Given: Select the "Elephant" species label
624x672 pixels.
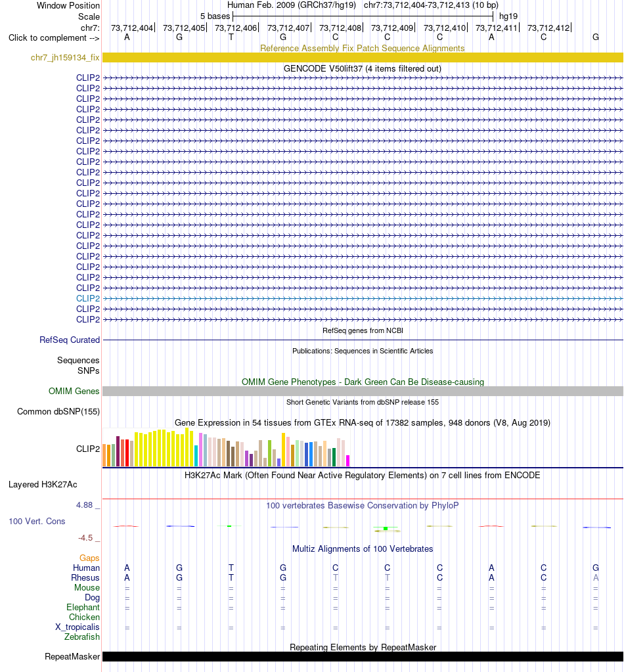Looking at the screenshot, I should [x=83, y=607].
